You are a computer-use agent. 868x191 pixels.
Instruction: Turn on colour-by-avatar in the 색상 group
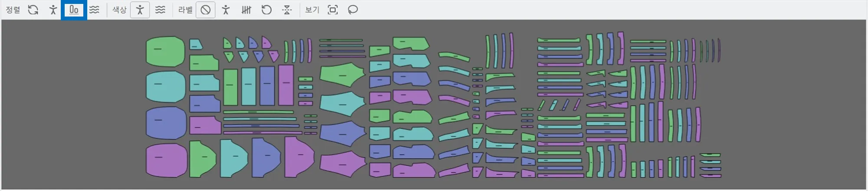pyautogui.click(x=140, y=10)
